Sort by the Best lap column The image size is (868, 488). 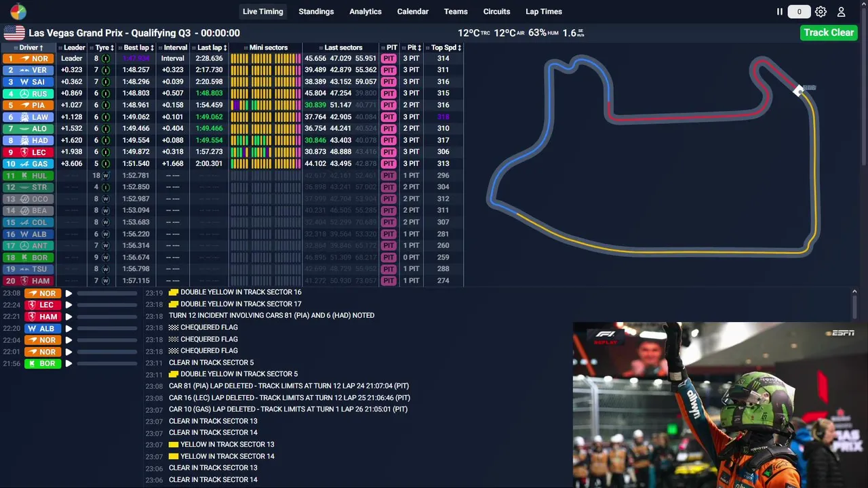point(136,47)
